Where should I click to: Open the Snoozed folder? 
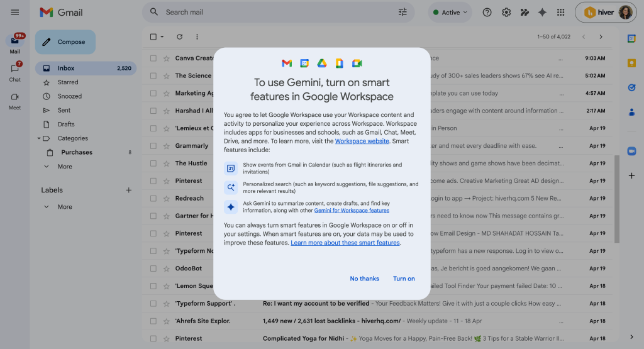point(69,96)
